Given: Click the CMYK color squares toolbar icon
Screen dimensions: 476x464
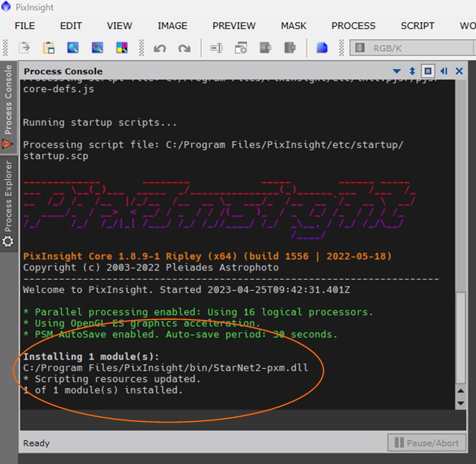Looking at the screenshot, I should click(122, 48).
